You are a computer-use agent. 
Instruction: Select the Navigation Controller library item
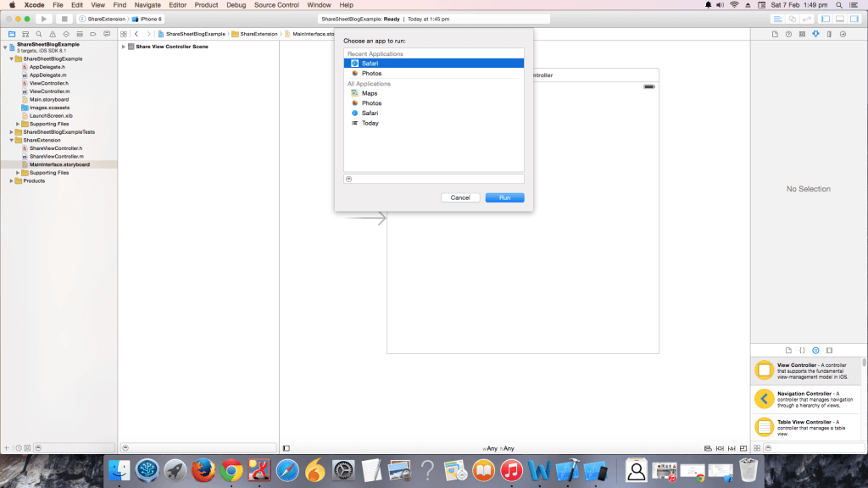(806, 399)
